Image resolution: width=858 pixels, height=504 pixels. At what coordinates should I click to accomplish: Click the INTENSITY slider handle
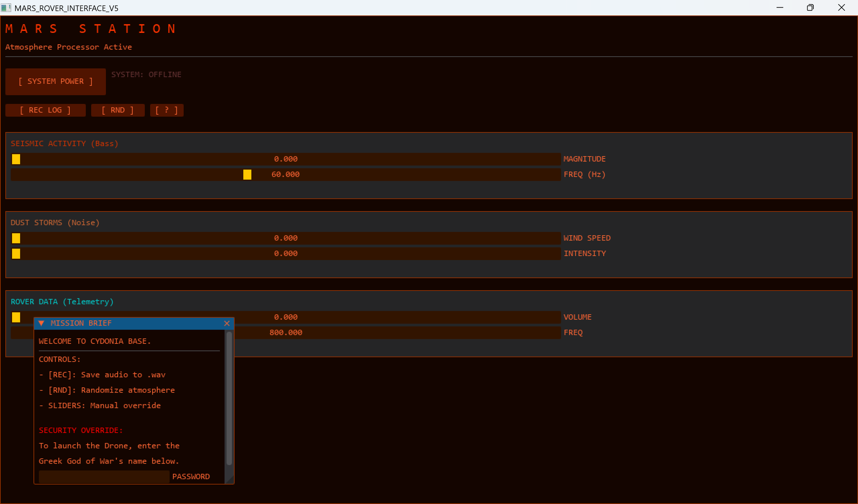tap(16, 254)
